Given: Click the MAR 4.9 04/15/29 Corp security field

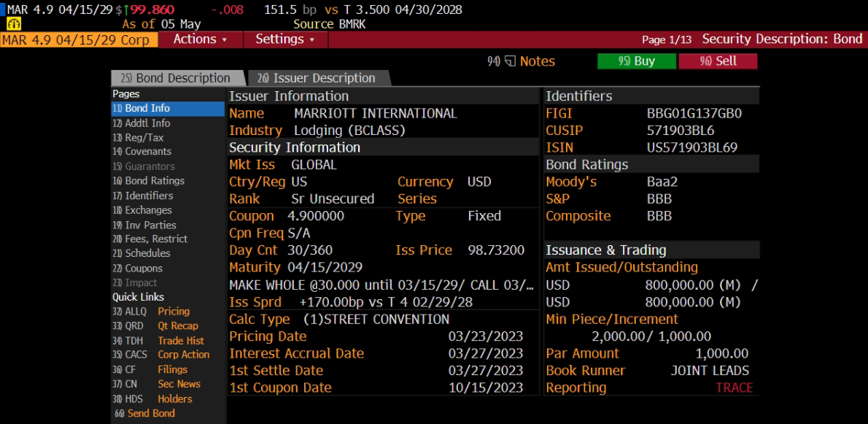Looking at the screenshot, I should 79,40.
